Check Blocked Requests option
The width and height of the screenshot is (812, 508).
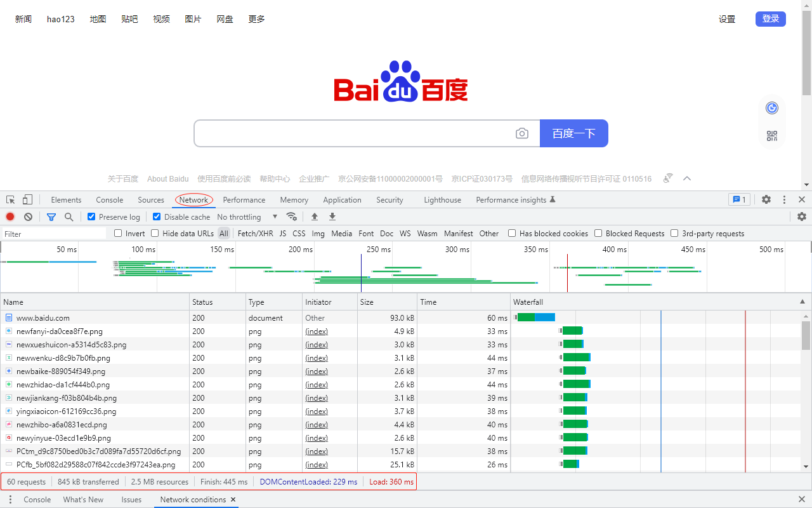598,233
